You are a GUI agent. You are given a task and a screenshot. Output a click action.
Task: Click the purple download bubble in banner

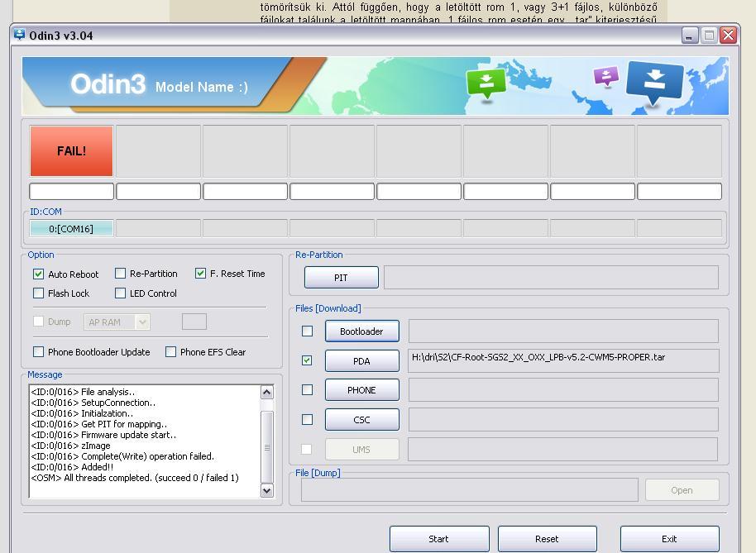tap(606, 76)
